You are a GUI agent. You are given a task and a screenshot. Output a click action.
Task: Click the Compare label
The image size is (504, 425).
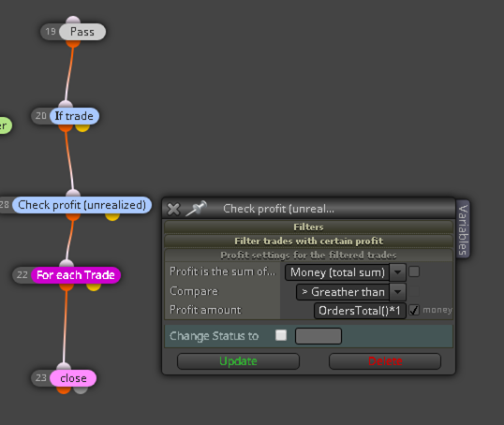tap(194, 291)
